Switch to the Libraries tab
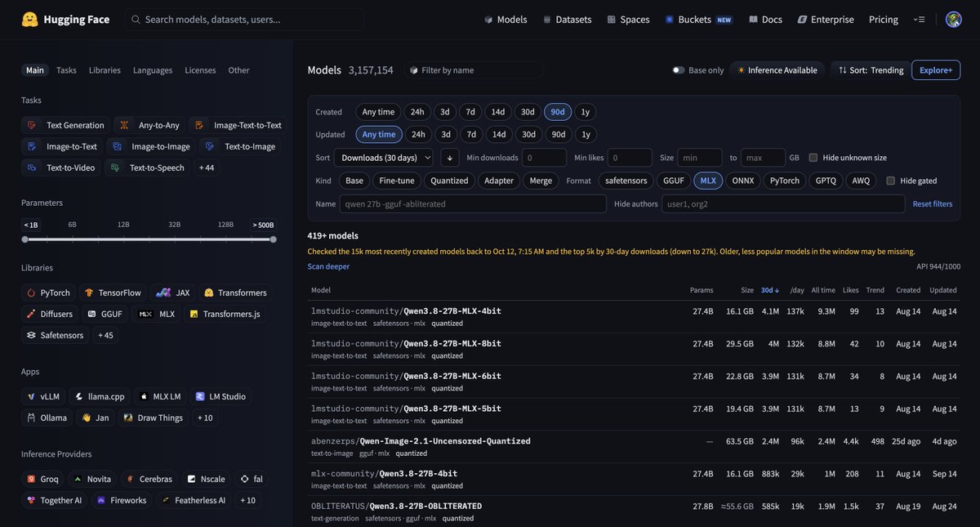This screenshot has height=527, width=980. [x=105, y=70]
